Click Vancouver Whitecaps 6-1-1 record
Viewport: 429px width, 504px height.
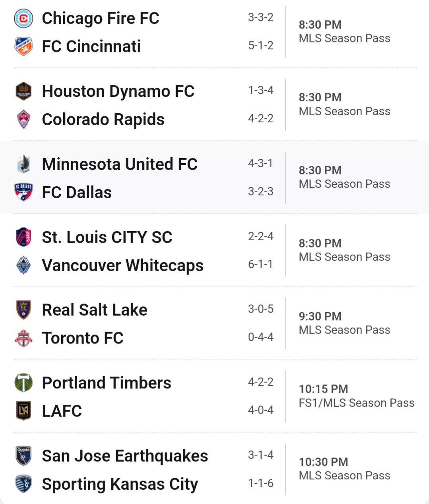260,264
